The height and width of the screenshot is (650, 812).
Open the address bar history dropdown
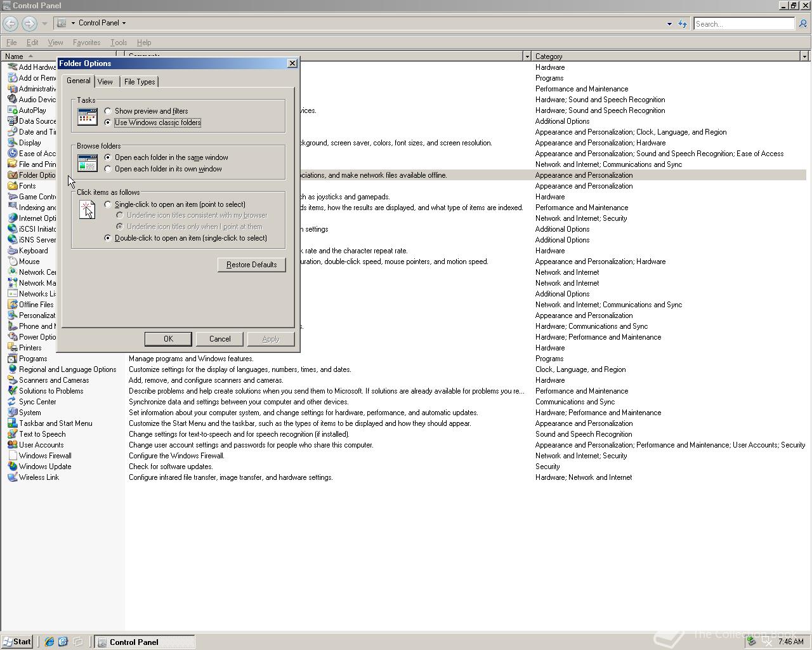669,23
